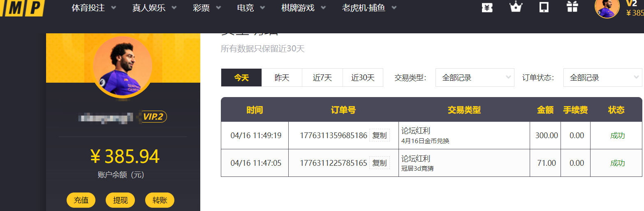Open the 订单状态 dropdown
The width and height of the screenshot is (644, 211).
602,78
